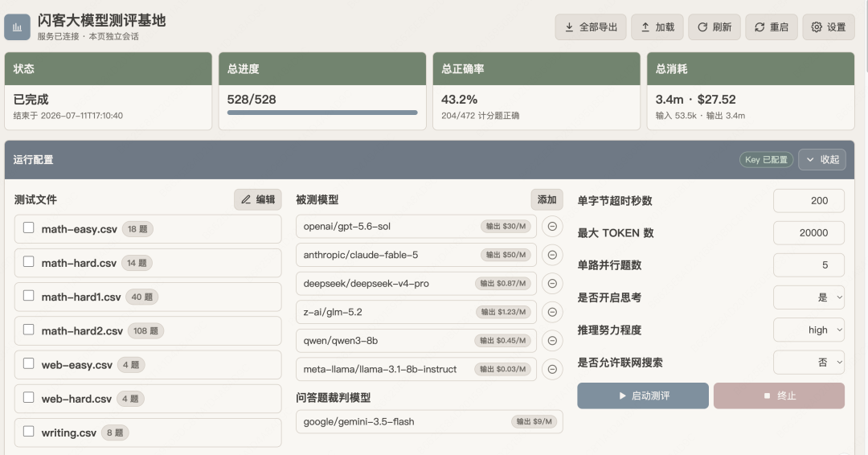868x455 pixels.
Task: Remove anthropic/claude-fable-5 with minus icon
Action: [x=552, y=255]
